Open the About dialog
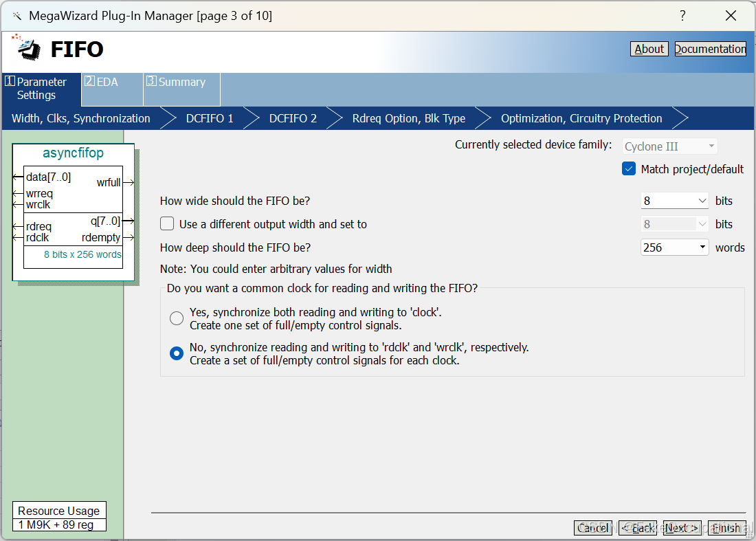 coord(649,49)
